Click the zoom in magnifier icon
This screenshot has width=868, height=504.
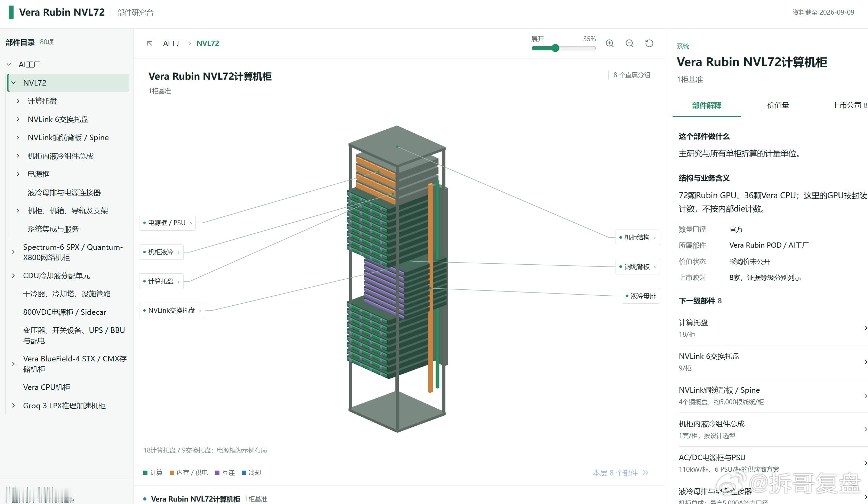[610, 43]
